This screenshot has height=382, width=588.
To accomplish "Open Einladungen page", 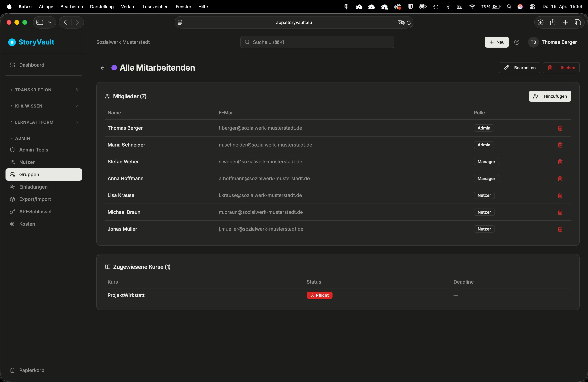I will tap(44, 187).
